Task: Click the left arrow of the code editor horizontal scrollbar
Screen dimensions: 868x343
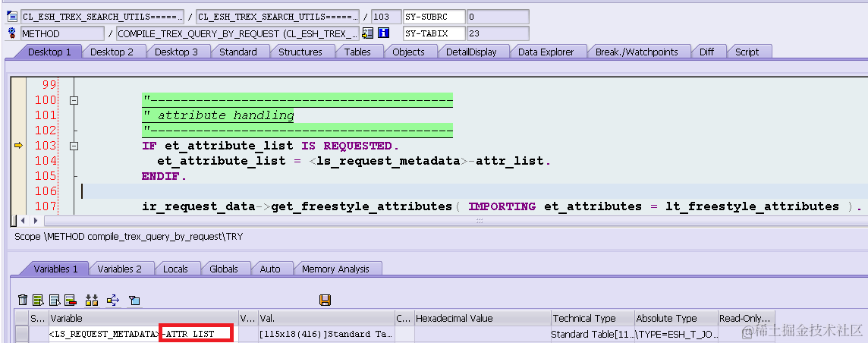Action: [x=23, y=221]
